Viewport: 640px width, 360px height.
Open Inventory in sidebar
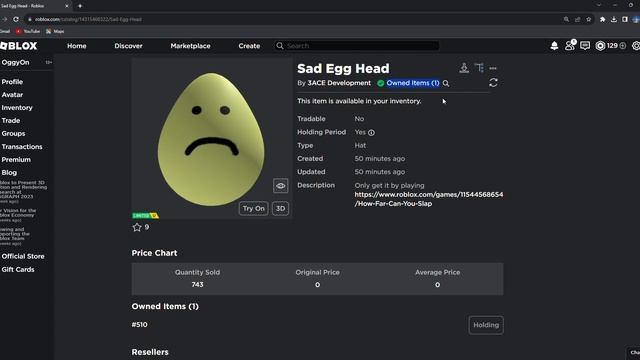pos(17,108)
